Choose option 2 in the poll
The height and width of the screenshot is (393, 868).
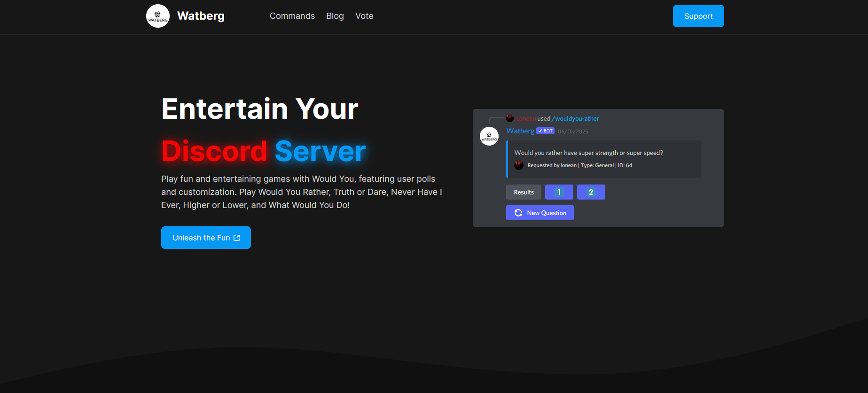591,192
